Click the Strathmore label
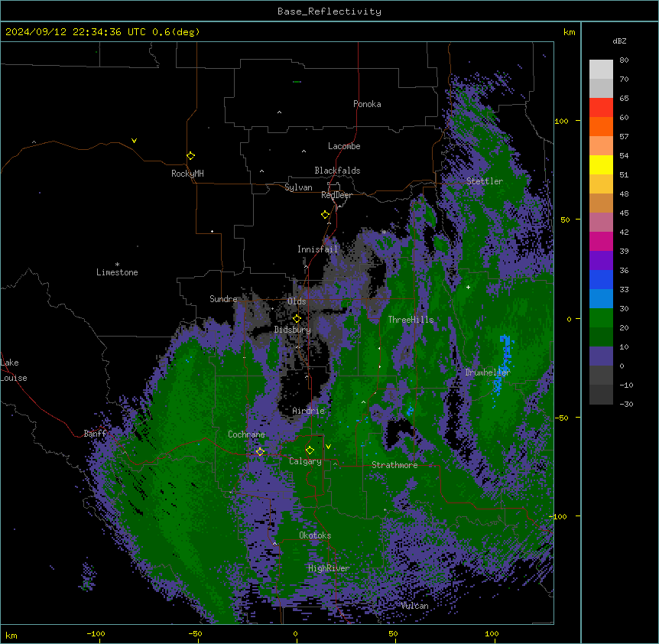 [394, 465]
